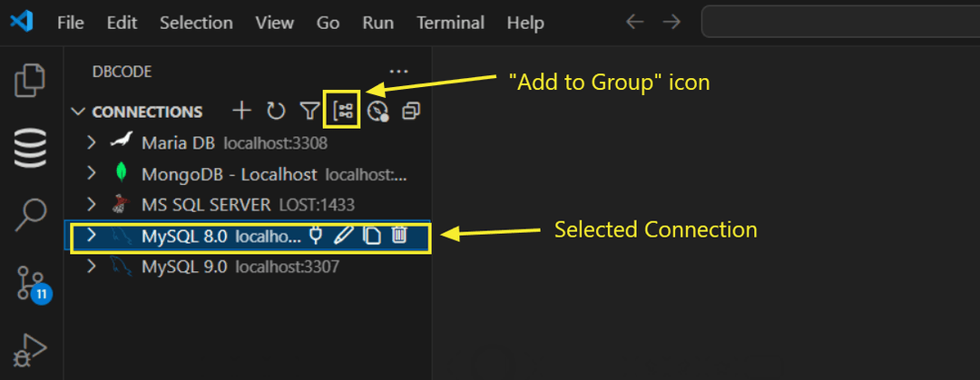This screenshot has height=380, width=980.
Task: Click the MySQL 9.0 dolphin icon
Action: point(122,267)
